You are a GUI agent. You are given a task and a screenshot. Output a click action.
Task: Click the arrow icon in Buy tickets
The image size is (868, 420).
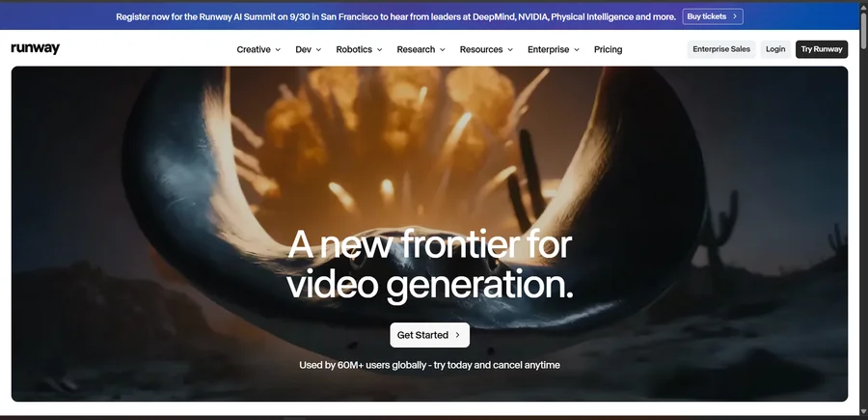[735, 16]
